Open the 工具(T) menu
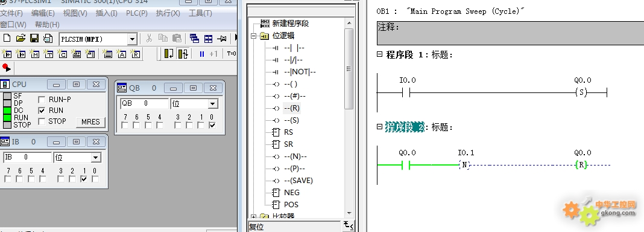644x232 pixels. [200, 13]
